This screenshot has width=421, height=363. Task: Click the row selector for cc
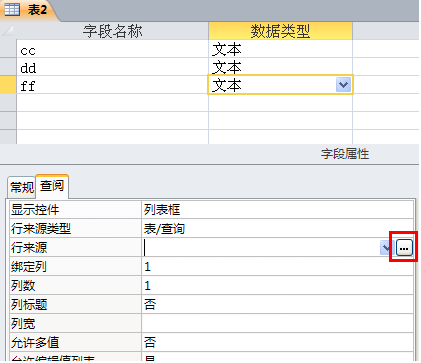pos(8,49)
